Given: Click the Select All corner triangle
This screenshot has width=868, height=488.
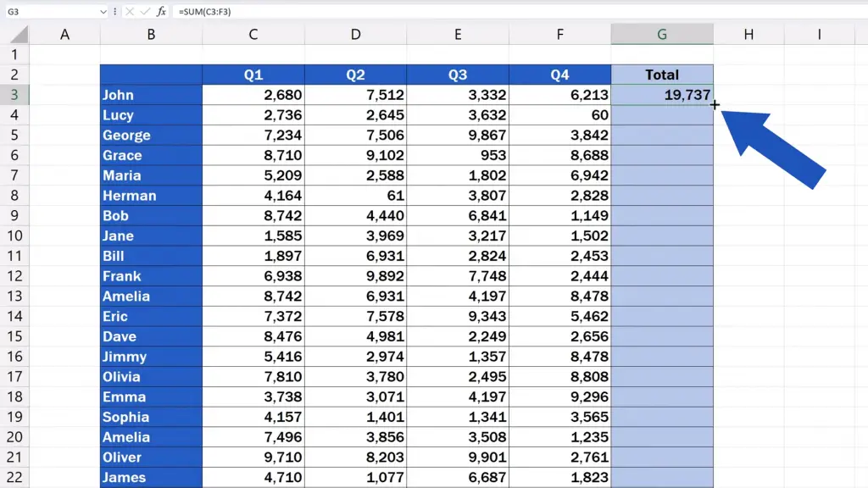Looking at the screenshot, I should pos(19,35).
